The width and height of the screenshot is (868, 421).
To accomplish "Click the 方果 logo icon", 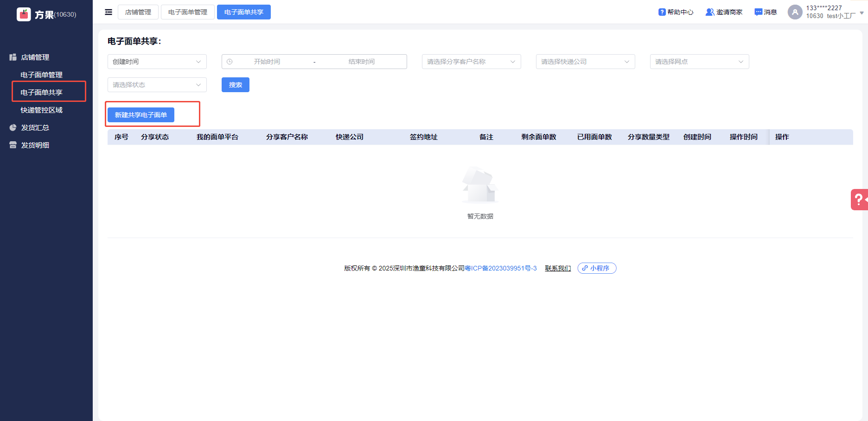I will click(24, 14).
